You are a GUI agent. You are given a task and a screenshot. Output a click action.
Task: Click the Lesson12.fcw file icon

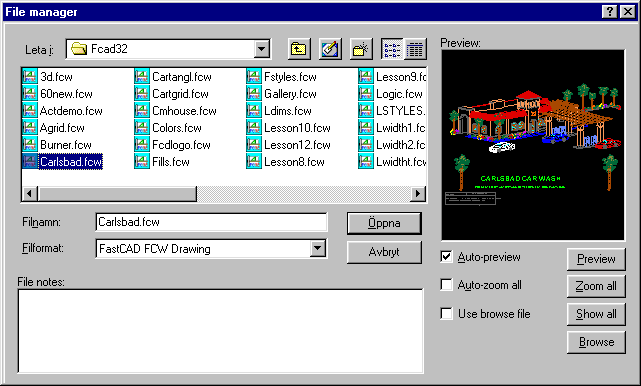coord(254,145)
